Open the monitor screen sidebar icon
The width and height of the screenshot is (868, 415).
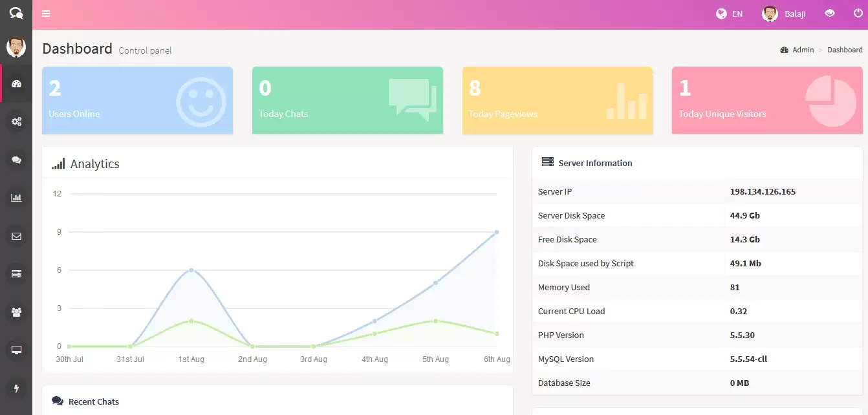[17, 350]
